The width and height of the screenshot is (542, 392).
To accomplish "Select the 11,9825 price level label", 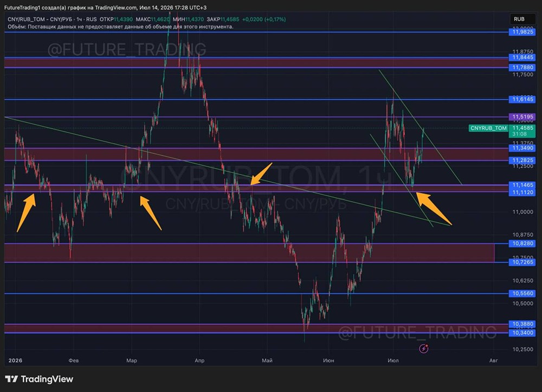I will (522, 32).
